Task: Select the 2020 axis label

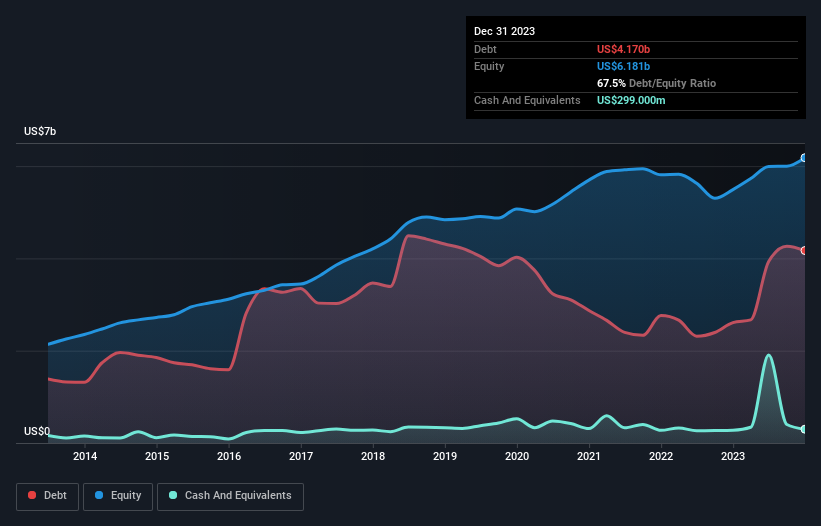Action: 517,456
